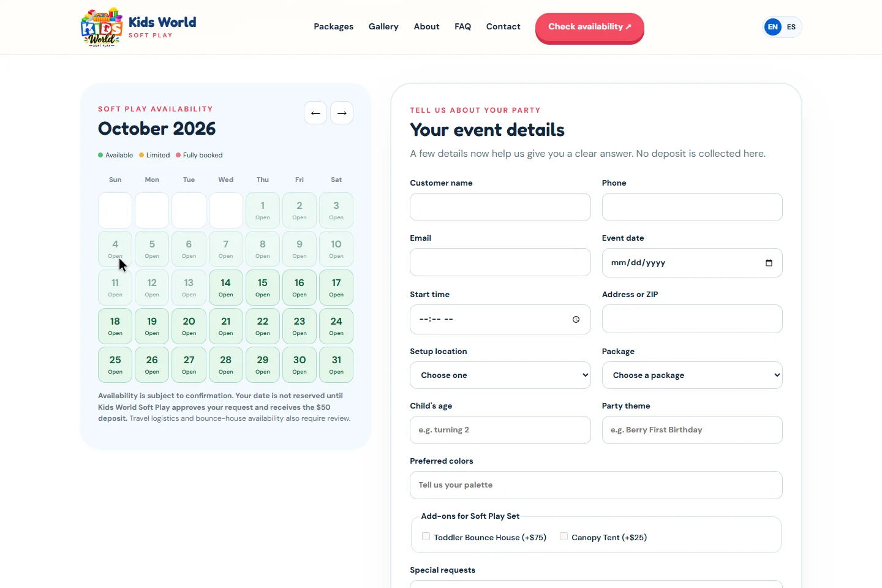Check the Canopy Tent add-on
Screen dimensions: 882x588
pos(563,537)
